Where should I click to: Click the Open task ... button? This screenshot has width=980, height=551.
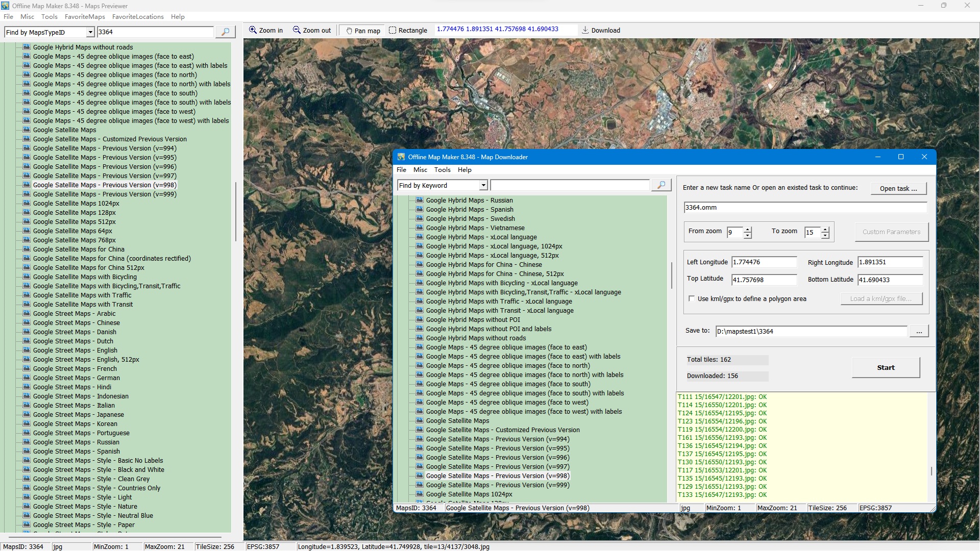click(898, 188)
